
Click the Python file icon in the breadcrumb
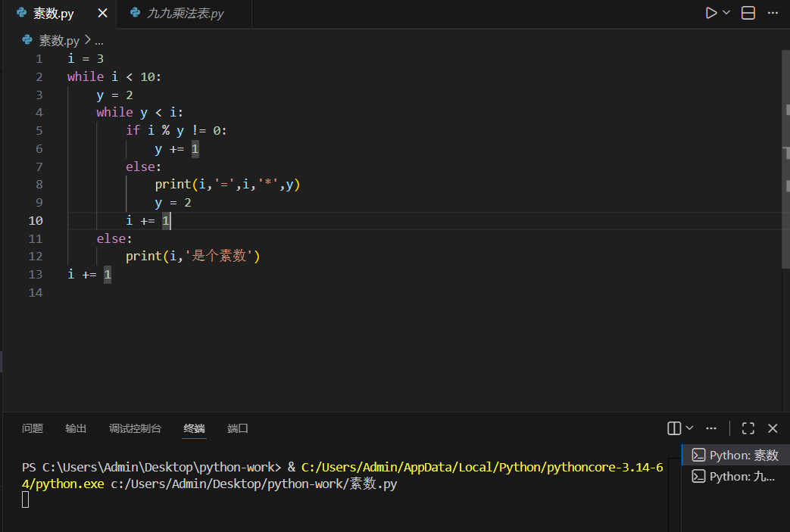pyautogui.click(x=28, y=40)
